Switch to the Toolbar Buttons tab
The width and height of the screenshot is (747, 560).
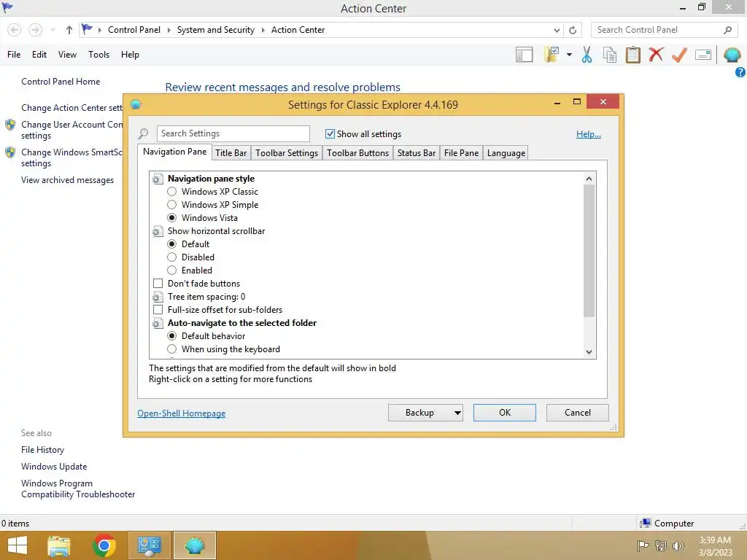pos(357,153)
